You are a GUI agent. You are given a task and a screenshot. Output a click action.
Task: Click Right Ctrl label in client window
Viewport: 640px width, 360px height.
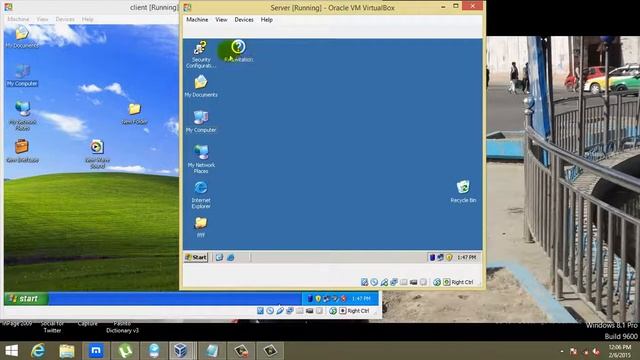point(358,311)
